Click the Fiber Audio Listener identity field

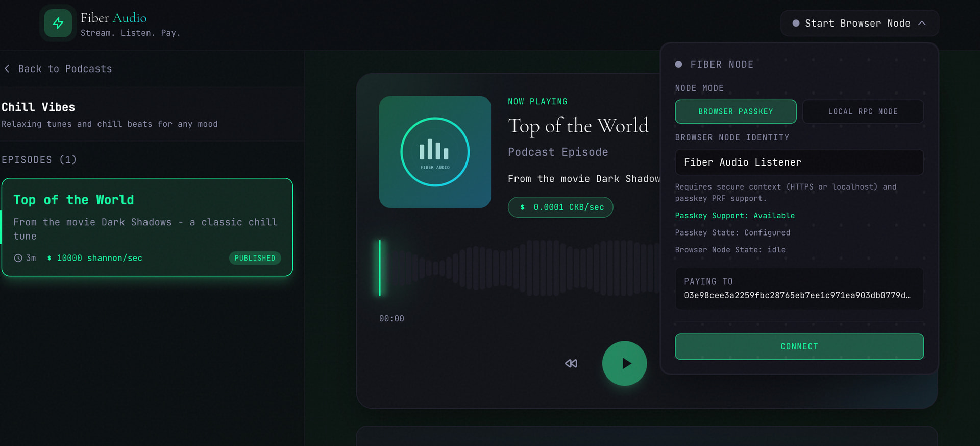coord(799,162)
